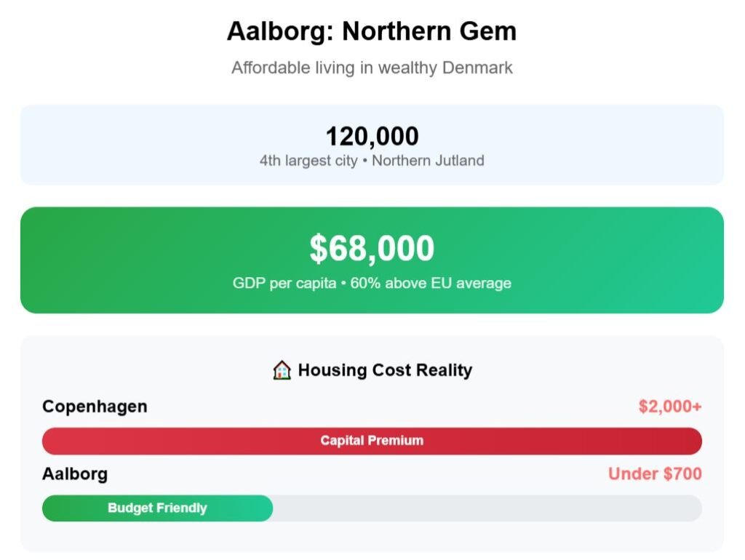Click the Copenhagen row label
The width and height of the screenshot is (745, 560).
click(x=95, y=407)
